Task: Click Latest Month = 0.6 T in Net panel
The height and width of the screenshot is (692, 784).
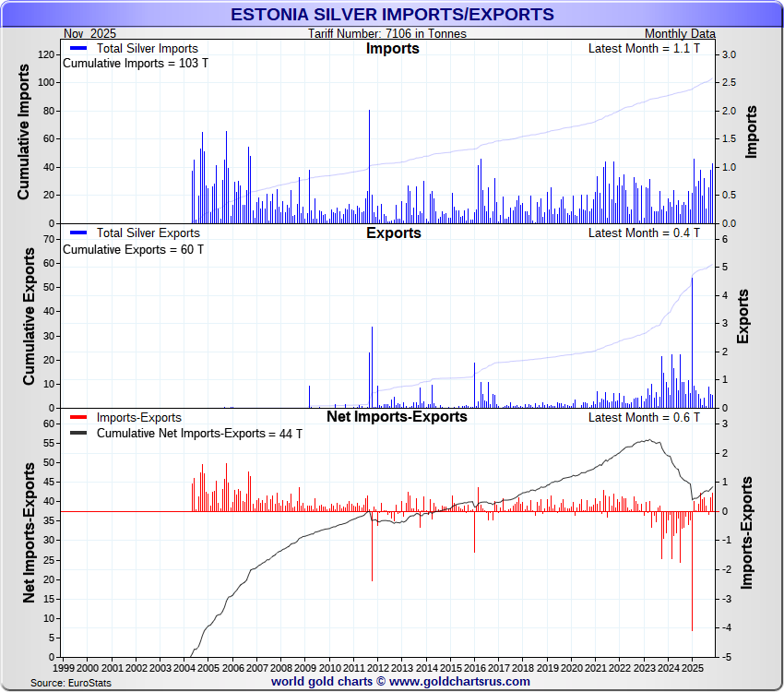Action: point(644,418)
